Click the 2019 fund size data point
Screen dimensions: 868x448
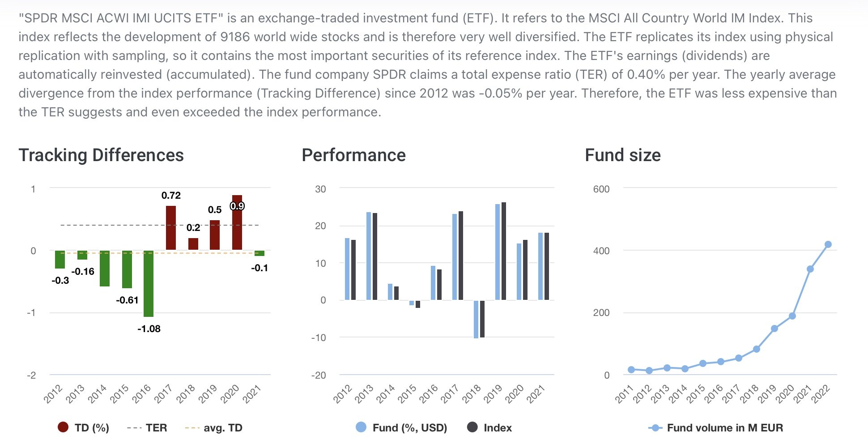pos(774,329)
